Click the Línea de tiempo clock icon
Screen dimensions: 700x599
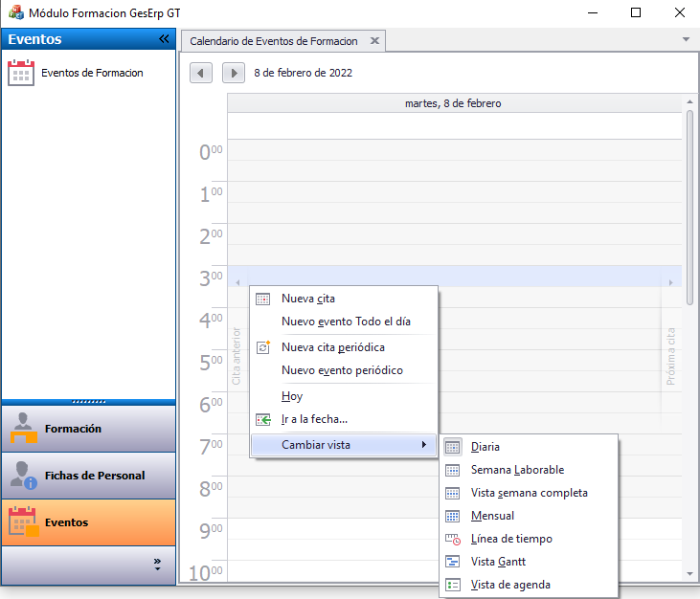point(453,540)
